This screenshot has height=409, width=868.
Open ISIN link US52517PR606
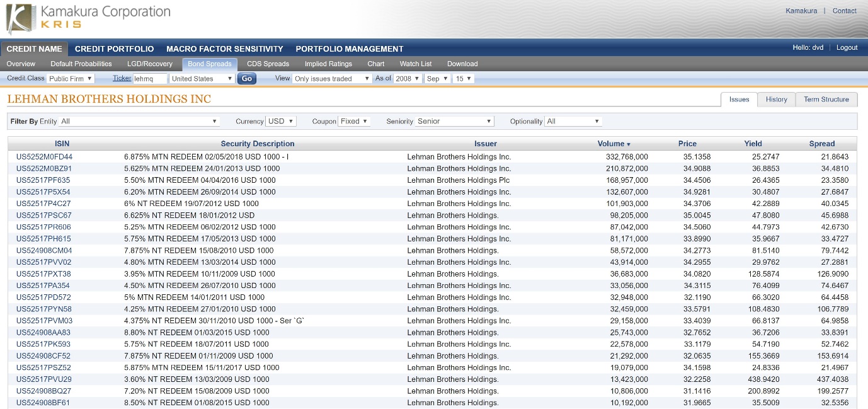coord(43,227)
